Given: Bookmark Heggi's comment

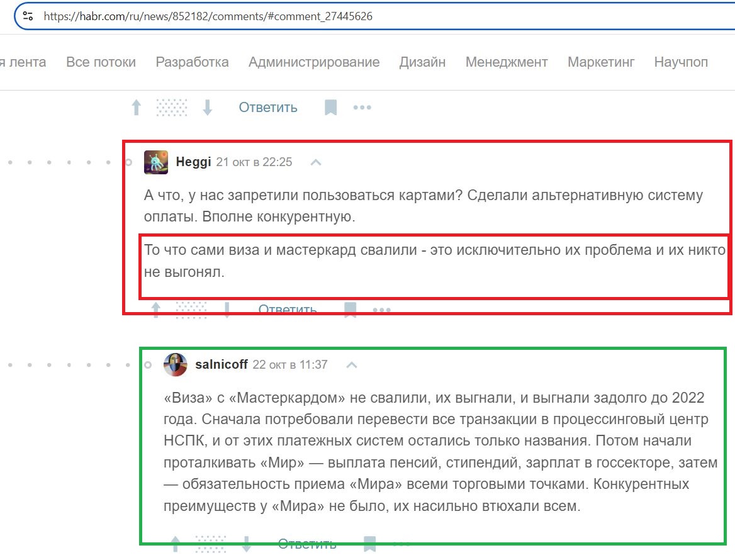Looking at the screenshot, I should 350,310.
